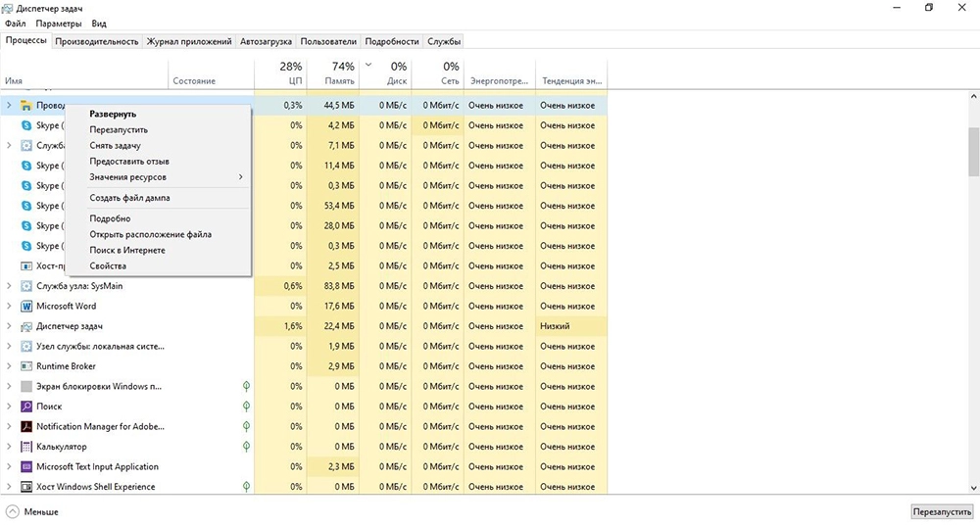
Task: Click the Диспетчер задач process icon
Action: 26,326
